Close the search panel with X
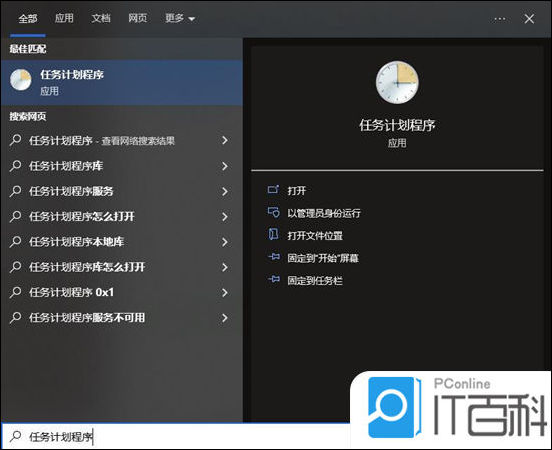This screenshot has width=552, height=450. click(529, 19)
